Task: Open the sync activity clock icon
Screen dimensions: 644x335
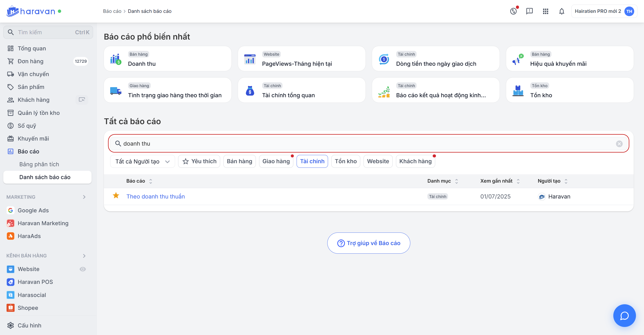Action: (x=513, y=11)
